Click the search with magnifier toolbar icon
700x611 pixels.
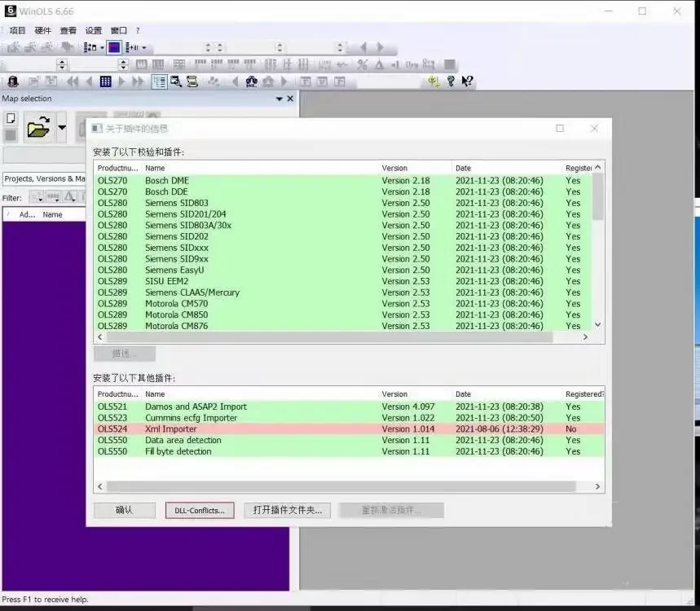[x=176, y=81]
